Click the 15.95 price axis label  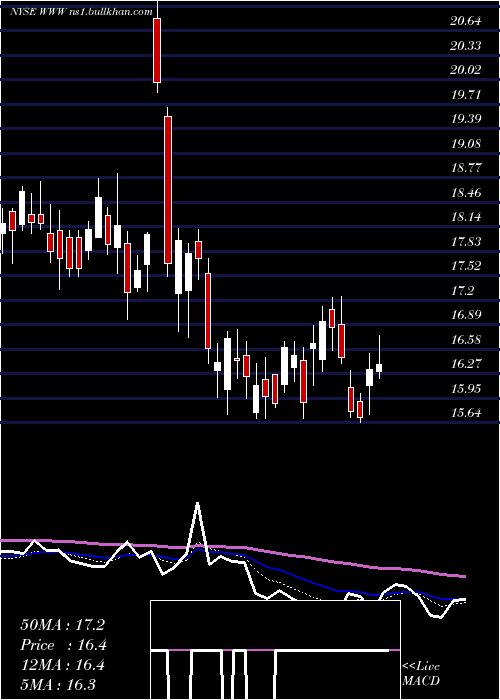tap(466, 389)
